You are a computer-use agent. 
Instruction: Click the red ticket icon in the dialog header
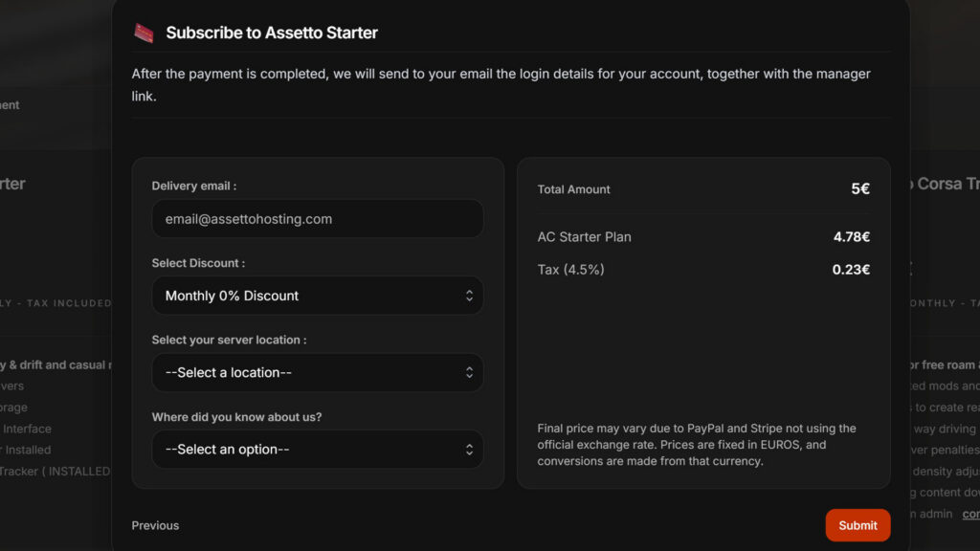click(x=144, y=32)
